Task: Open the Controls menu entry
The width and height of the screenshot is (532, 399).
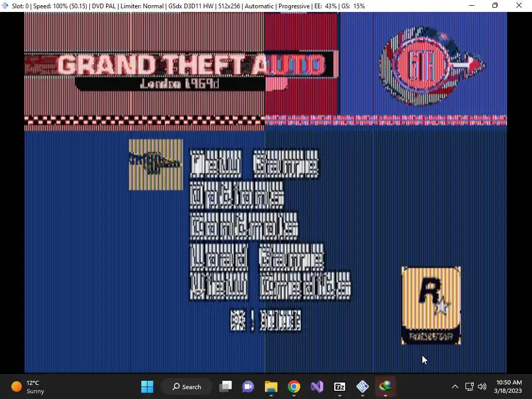Action: tap(244, 226)
